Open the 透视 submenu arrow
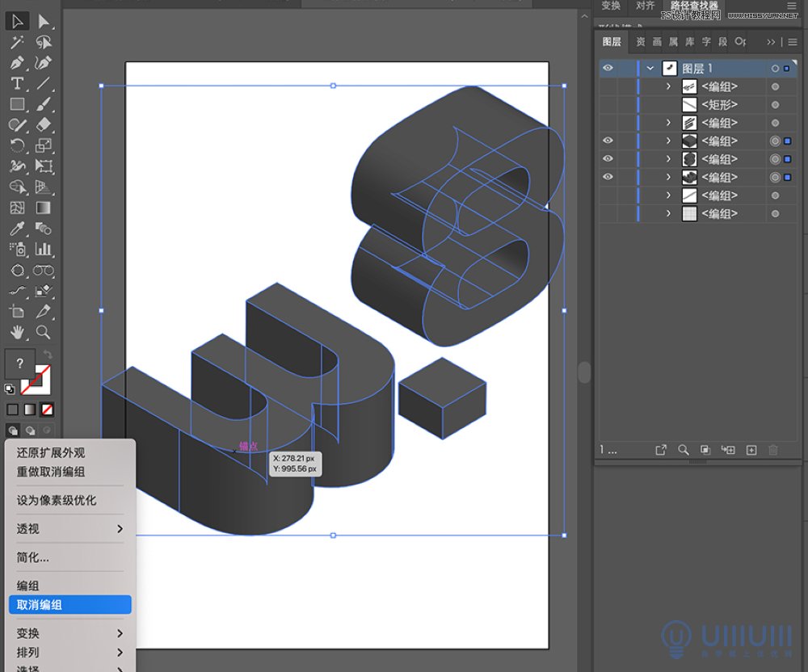 (120, 529)
